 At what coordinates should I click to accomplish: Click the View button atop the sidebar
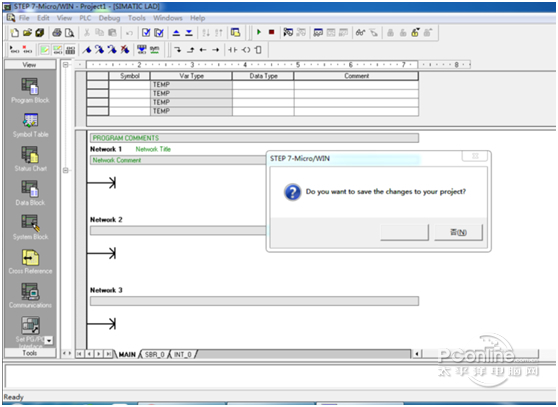tap(30, 65)
